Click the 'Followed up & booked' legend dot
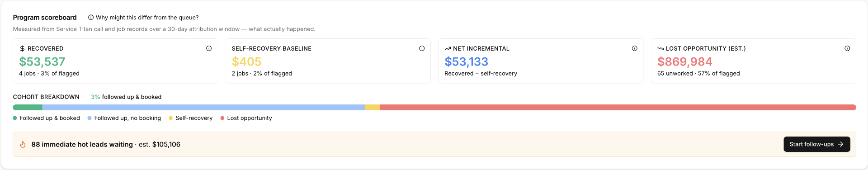This screenshot has width=868, height=170. pyautogui.click(x=15, y=118)
